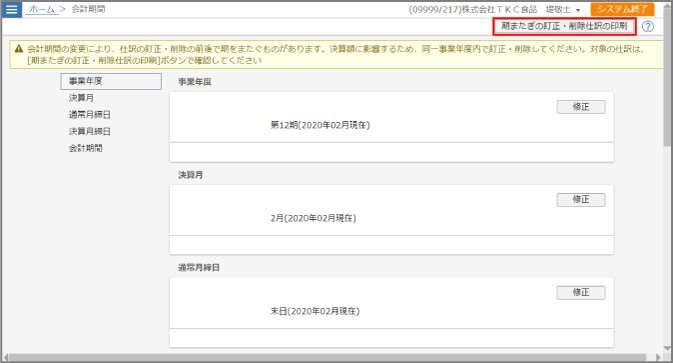Click the 通常月締日 section heading
Viewport: 673px width, 363px height.
(199, 268)
